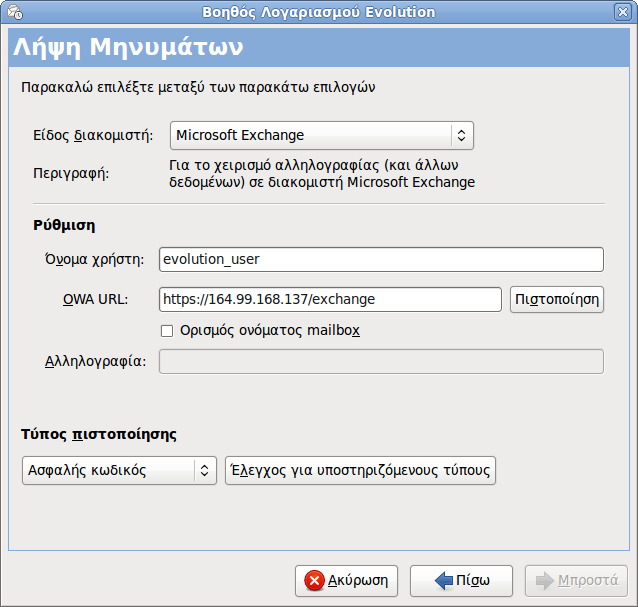
Task: Open the server type dropdown showing Microsoft Exchange
Action: point(321,135)
